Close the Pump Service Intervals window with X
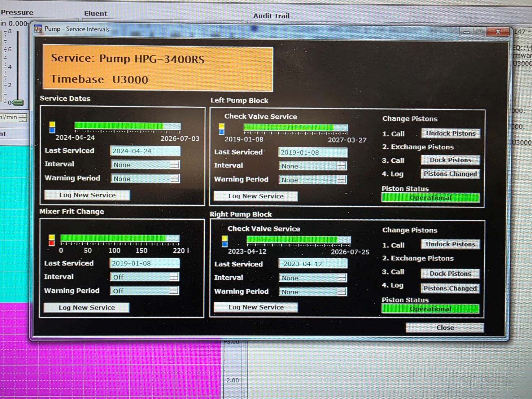 click(498, 32)
